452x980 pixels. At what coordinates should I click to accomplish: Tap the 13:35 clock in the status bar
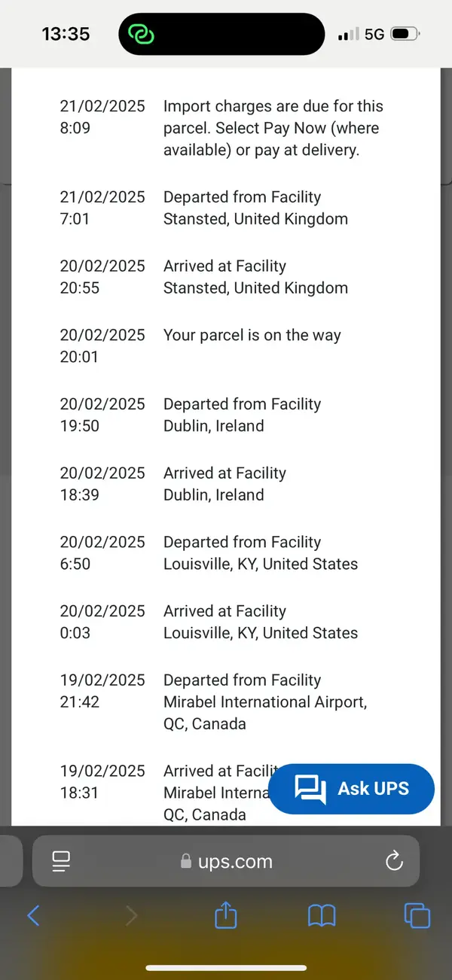(66, 34)
